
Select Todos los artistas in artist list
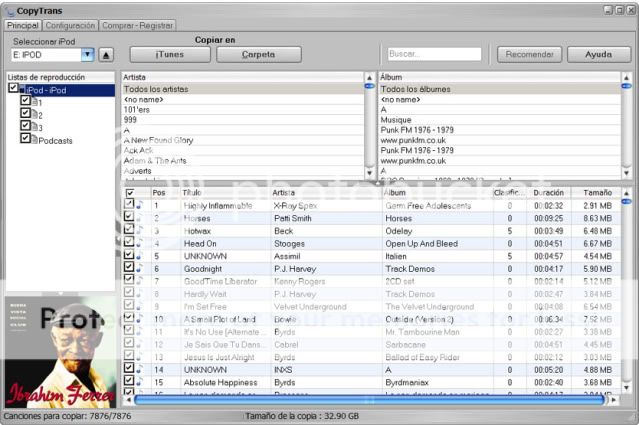tap(242, 89)
